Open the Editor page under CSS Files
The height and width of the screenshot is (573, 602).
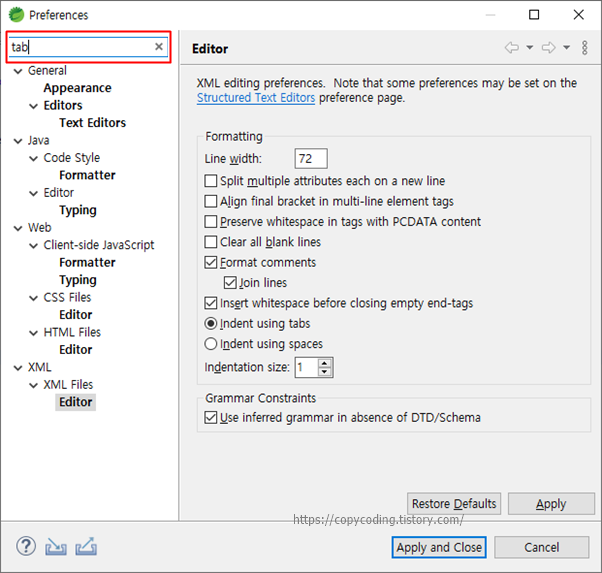click(76, 315)
